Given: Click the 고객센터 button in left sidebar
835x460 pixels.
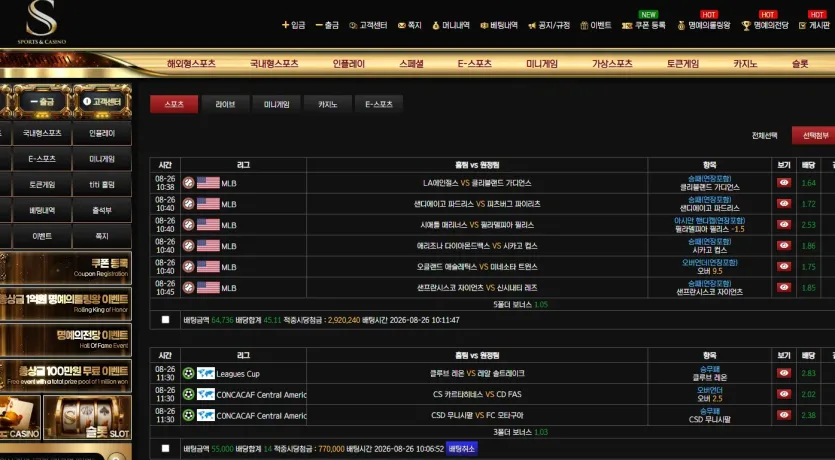Looking at the screenshot, I should (x=102, y=101).
